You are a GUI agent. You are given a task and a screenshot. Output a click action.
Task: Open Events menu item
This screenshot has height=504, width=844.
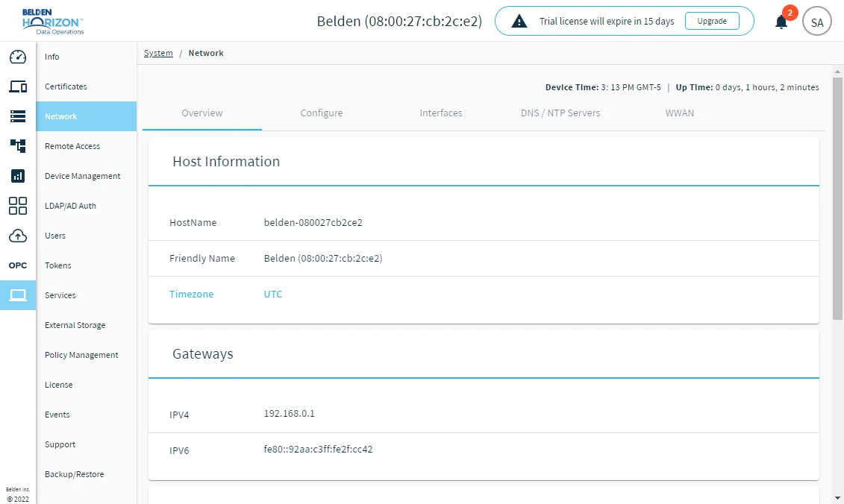pos(86,415)
